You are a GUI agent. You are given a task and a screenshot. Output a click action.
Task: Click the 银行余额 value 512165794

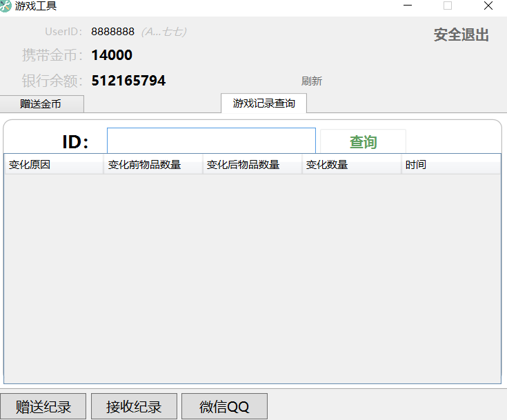point(128,81)
